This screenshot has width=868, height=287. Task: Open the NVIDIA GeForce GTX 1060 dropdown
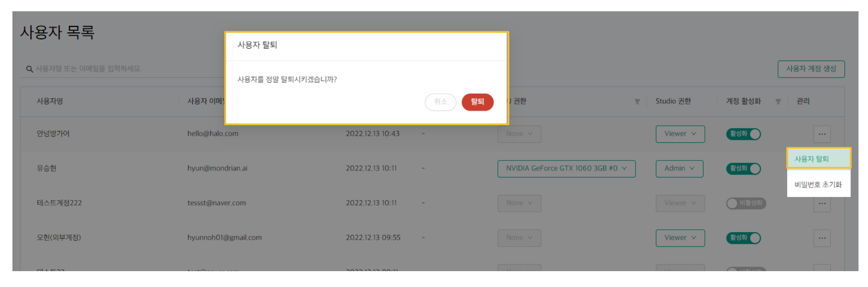click(x=566, y=169)
